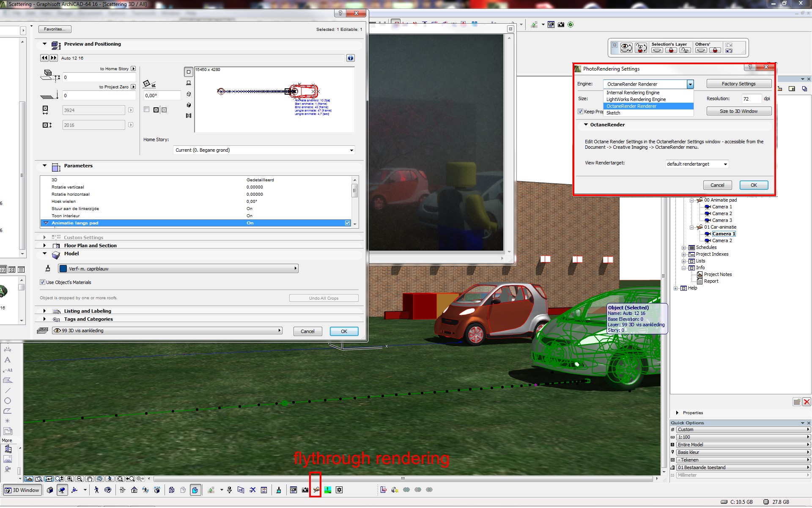Screen dimensions: 812x508
Task: Click the PhotoRender camera icon in bottom toolbar
Action: click(x=305, y=490)
